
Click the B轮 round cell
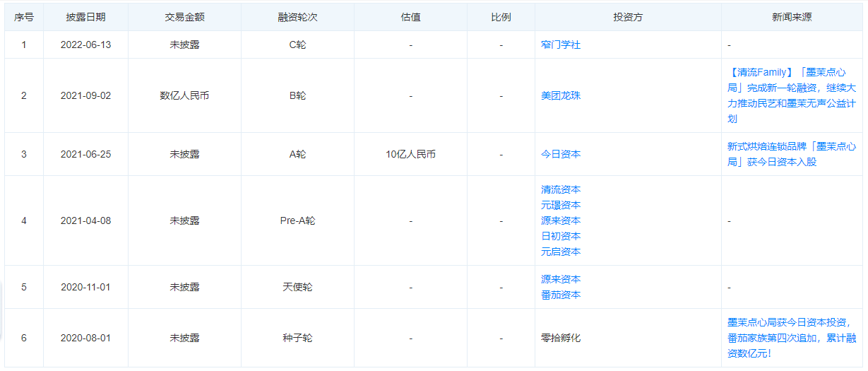click(297, 95)
